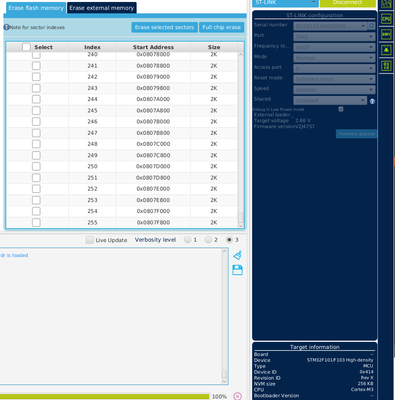Click the log panel scroll-down arrow
395x400 pixels.
pos(224,382)
